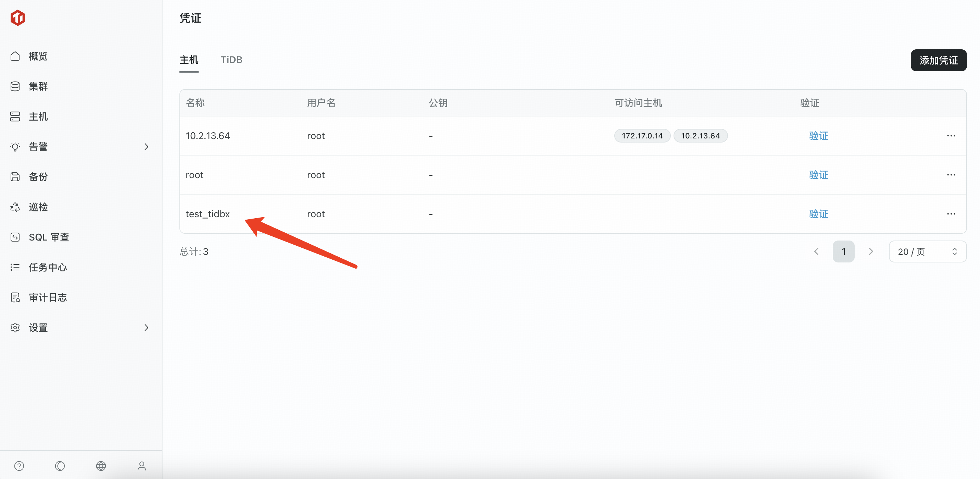Image resolution: width=980 pixels, height=479 pixels.
Task: Open the language globe icon
Action: click(x=101, y=466)
